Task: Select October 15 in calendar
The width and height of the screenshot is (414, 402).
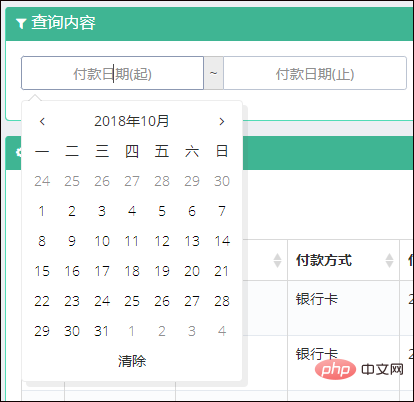Action: [42, 271]
